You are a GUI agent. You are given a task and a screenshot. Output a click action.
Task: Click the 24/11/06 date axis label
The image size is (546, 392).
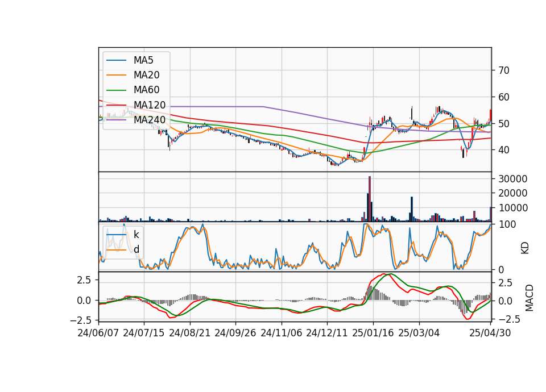point(281,333)
